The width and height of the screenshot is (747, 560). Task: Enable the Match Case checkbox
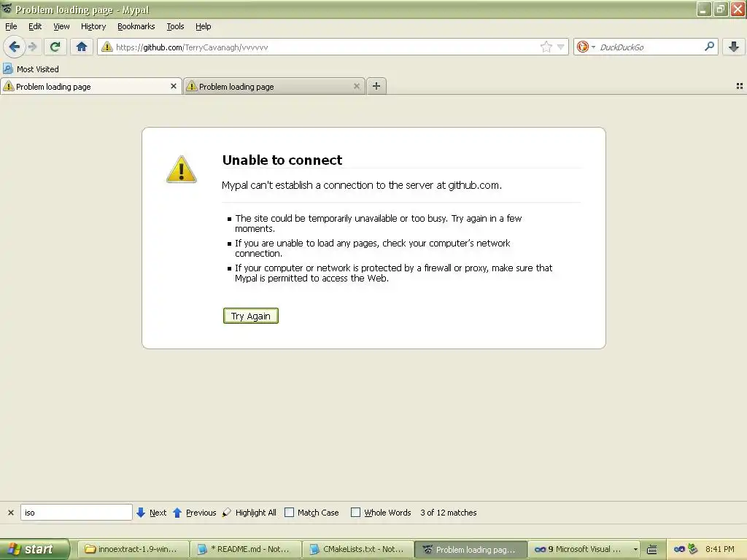289,513
